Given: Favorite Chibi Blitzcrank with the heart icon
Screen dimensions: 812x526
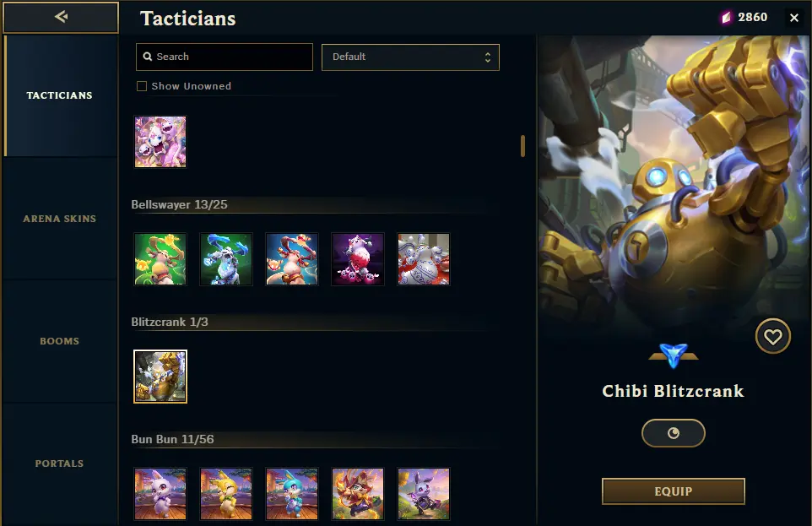Looking at the screenshot, I should [x=772, y=336].
